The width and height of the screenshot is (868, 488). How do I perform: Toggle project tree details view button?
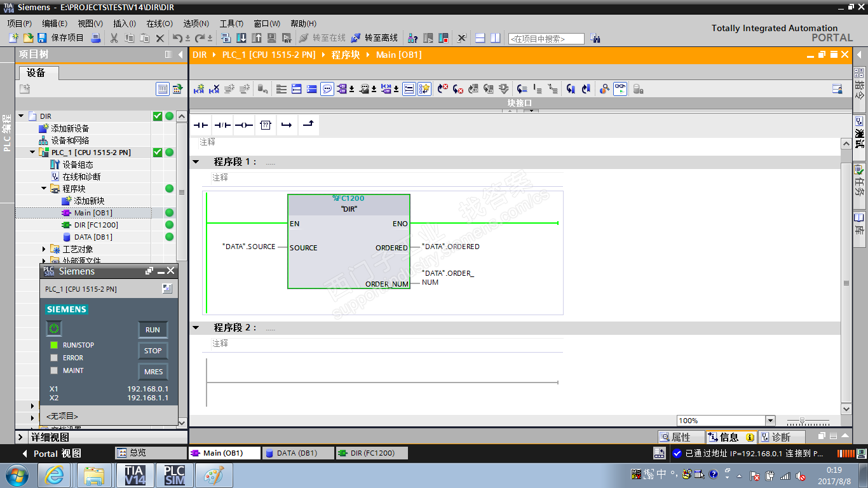[x=163, y=89]
